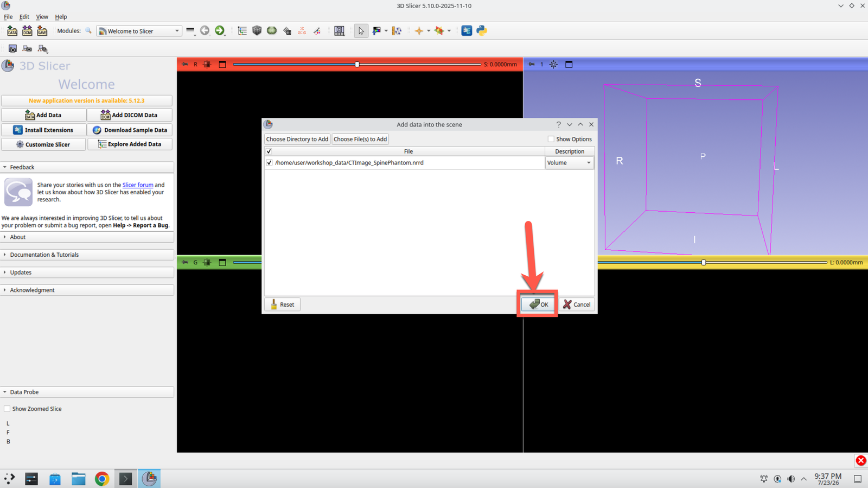
Task: Open the Markups red dots icon
Action: pyautogui.click(x=302, y=31)
